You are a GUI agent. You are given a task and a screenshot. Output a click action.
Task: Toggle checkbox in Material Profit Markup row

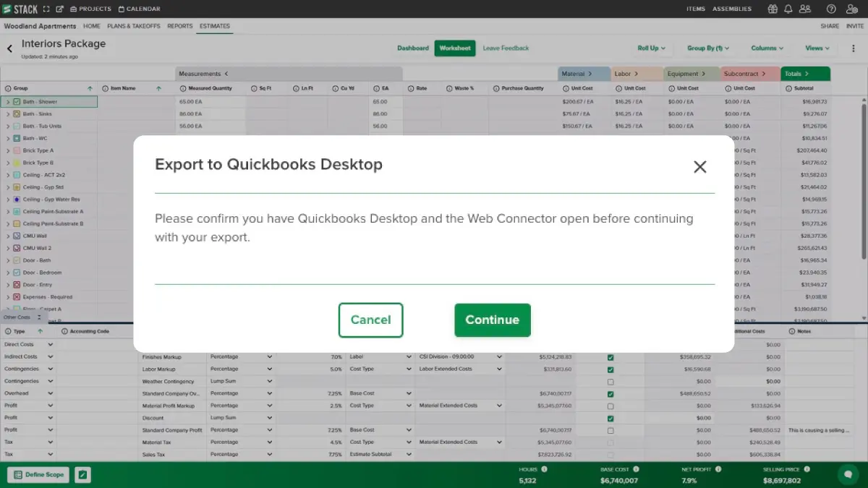(x=611, y=406)
